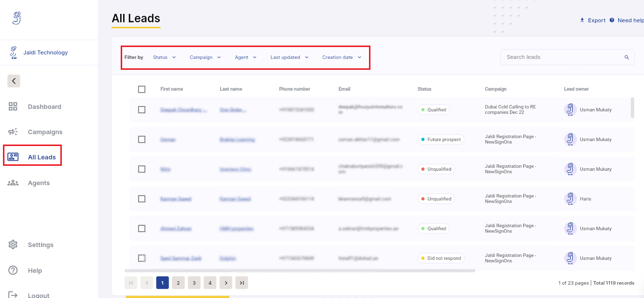The height and width of the screenshot is (298, 644).
Task: Click Logout at the bottom of sidebar
Action: 39,295
